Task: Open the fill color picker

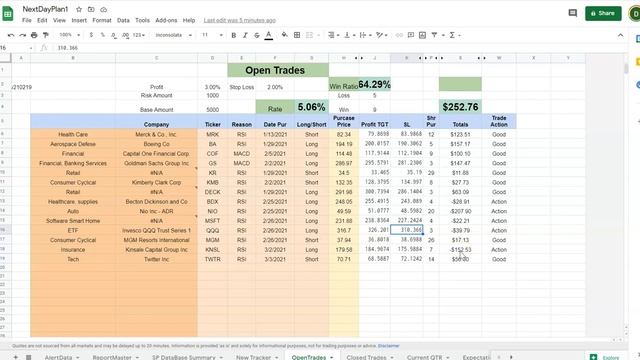Action: click(x=284, y=36)
